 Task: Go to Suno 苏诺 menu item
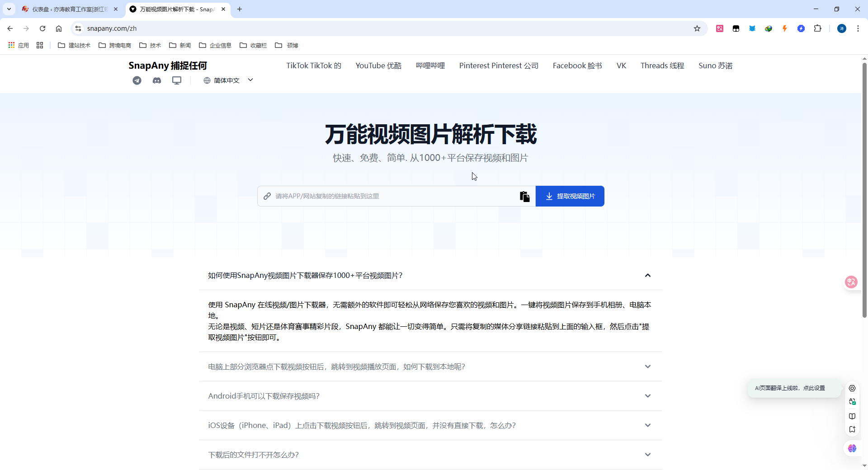(x=715, y=66)
